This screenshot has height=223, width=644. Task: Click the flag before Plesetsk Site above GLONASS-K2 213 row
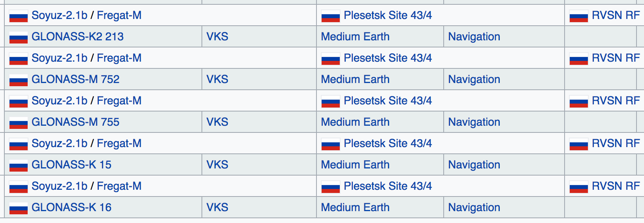point(331,16)
